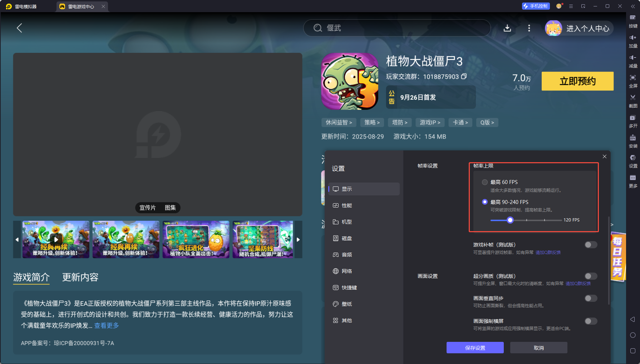This screenshot has height=364, width=640.
Task: Open the 休闲益智 tag
Action: (339, 123)
